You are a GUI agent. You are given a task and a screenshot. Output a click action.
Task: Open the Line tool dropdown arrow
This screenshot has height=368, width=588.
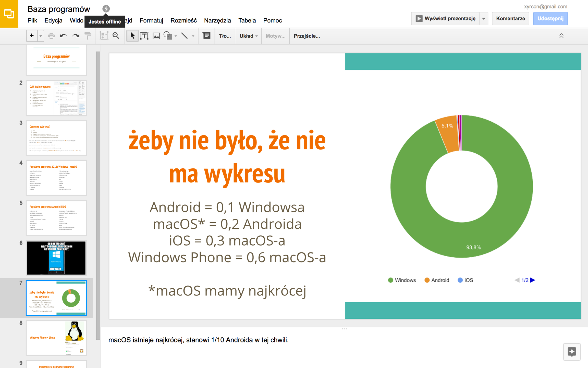pyautogui.click(x=193, y=36)
